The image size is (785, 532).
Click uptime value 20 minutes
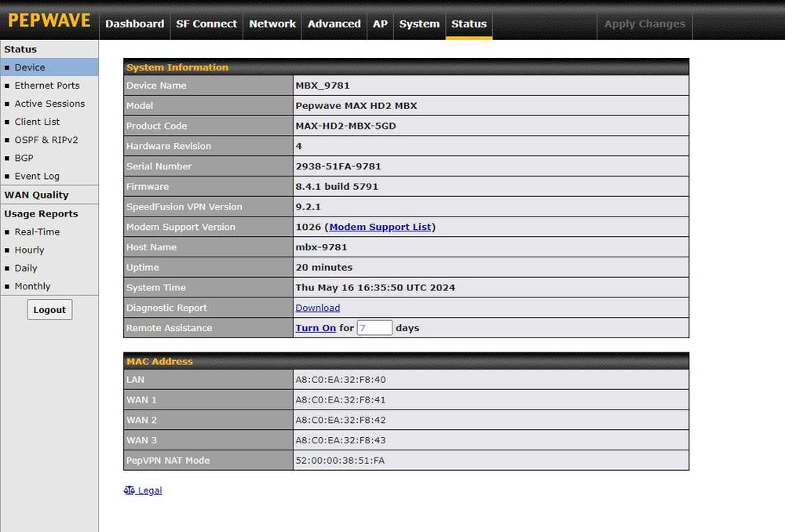(324, 268)
